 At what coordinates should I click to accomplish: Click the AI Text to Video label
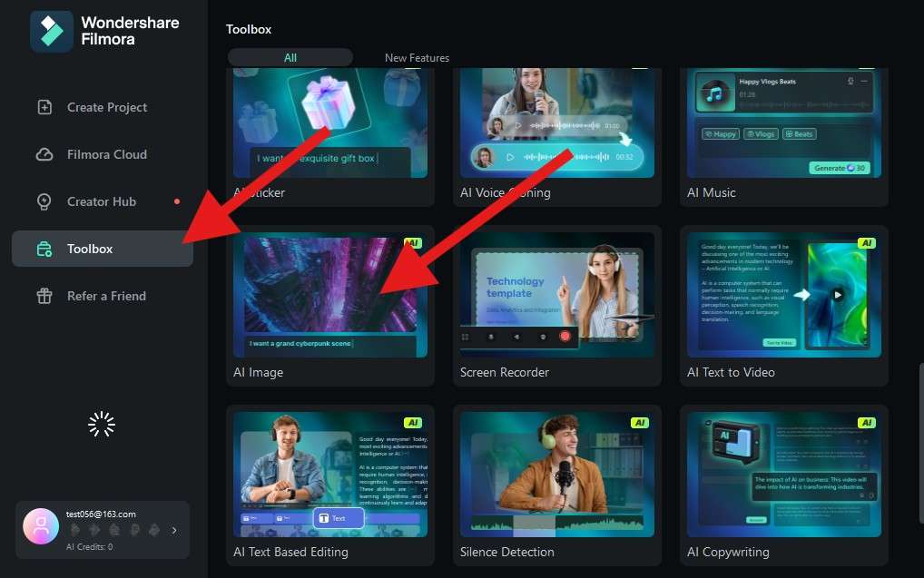[731, 372]
